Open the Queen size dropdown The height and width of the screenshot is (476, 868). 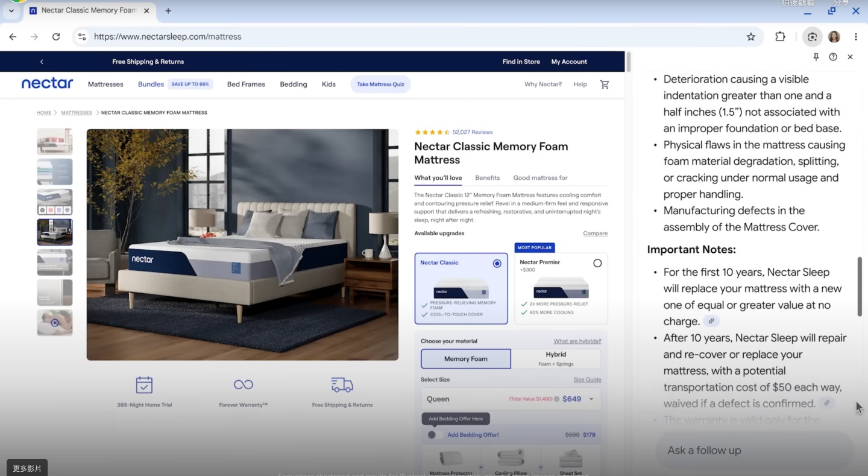(x=511, y=399)
